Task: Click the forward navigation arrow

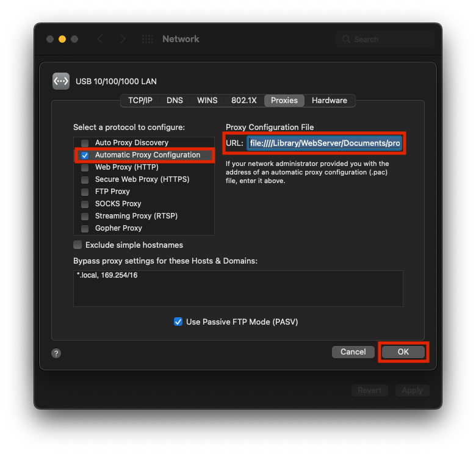Action: point(123,39)
